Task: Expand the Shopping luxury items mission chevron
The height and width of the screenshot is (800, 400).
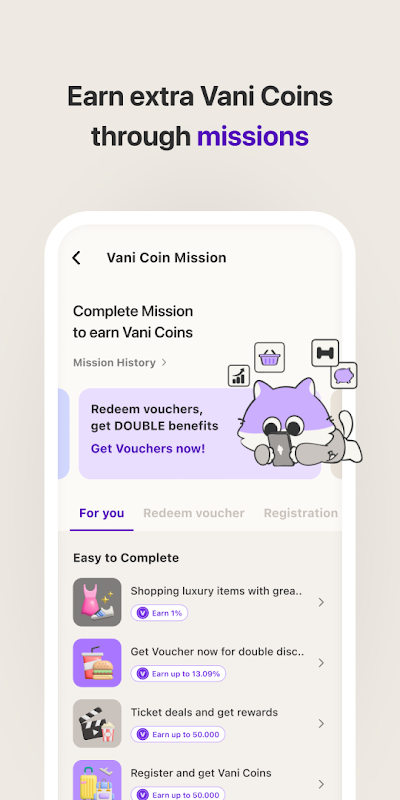Action: coord(321,603)
